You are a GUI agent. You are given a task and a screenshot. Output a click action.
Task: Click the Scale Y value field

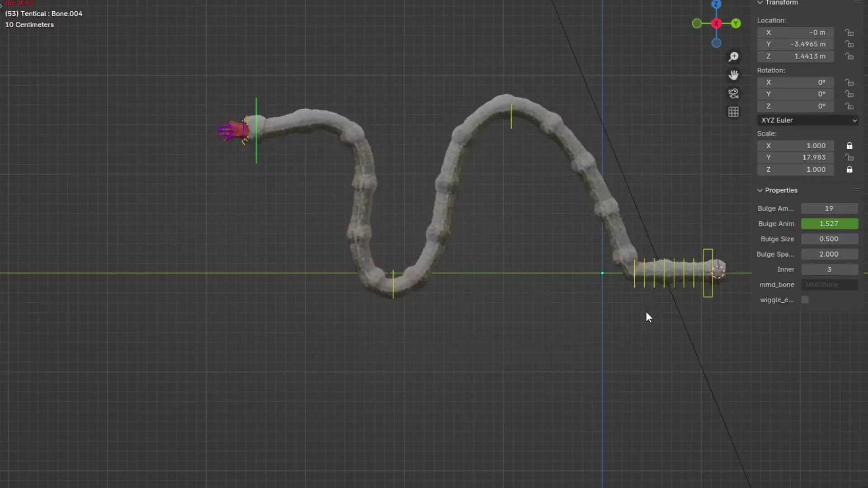pos(796,157)
